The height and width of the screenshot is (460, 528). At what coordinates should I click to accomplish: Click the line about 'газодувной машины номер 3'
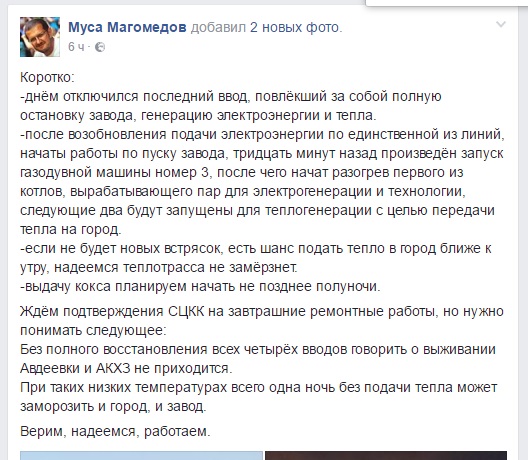[241, 172]
